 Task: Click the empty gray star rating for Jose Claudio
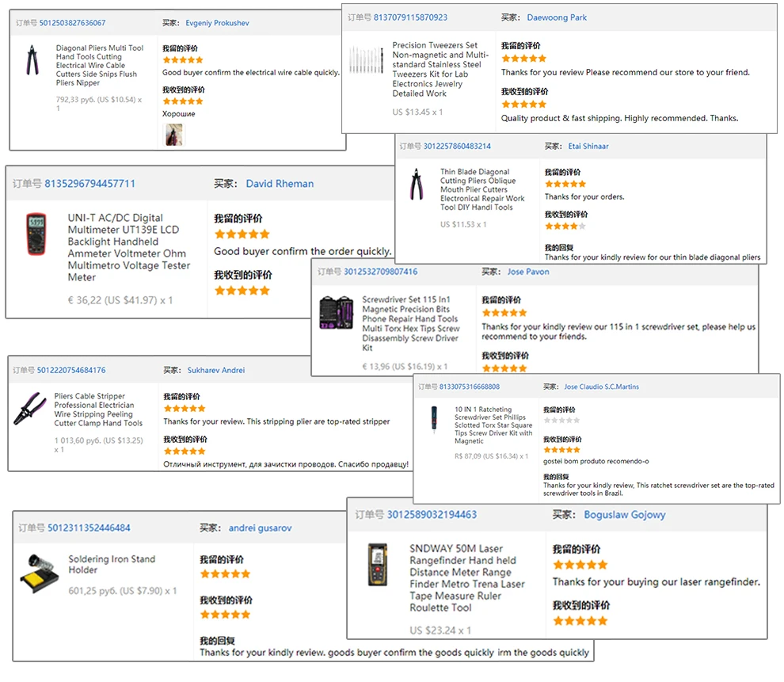[x=561, y=420]
